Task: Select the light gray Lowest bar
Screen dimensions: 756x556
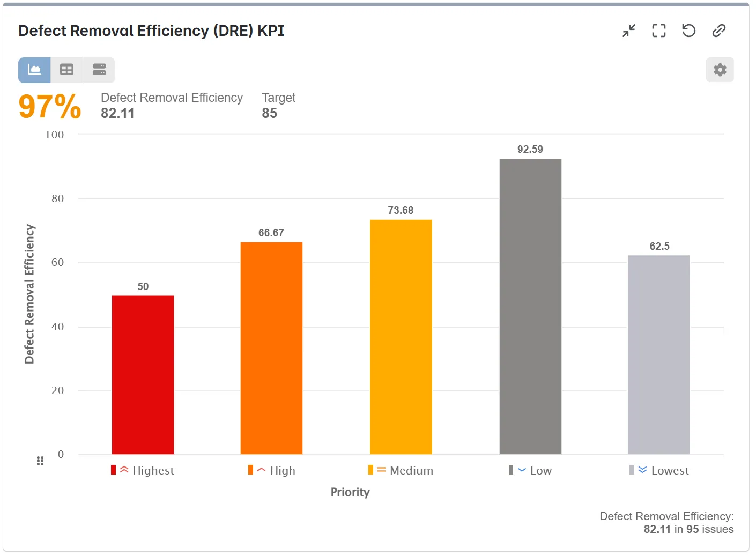Action: coord(659,355)
